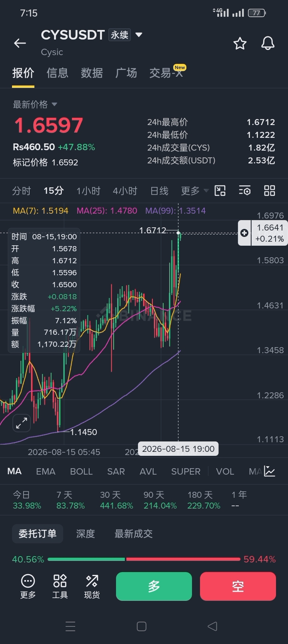Tap Android recent apps navigation button

click(70, 626)
